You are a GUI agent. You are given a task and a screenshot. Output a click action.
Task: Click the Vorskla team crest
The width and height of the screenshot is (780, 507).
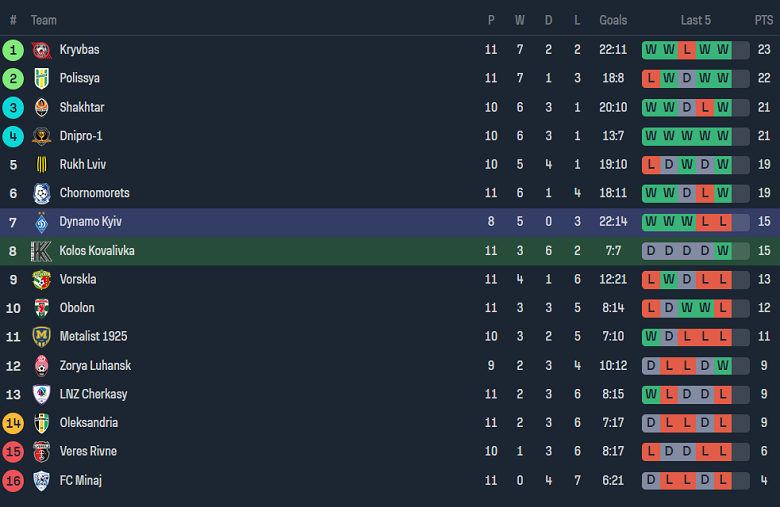41,280
